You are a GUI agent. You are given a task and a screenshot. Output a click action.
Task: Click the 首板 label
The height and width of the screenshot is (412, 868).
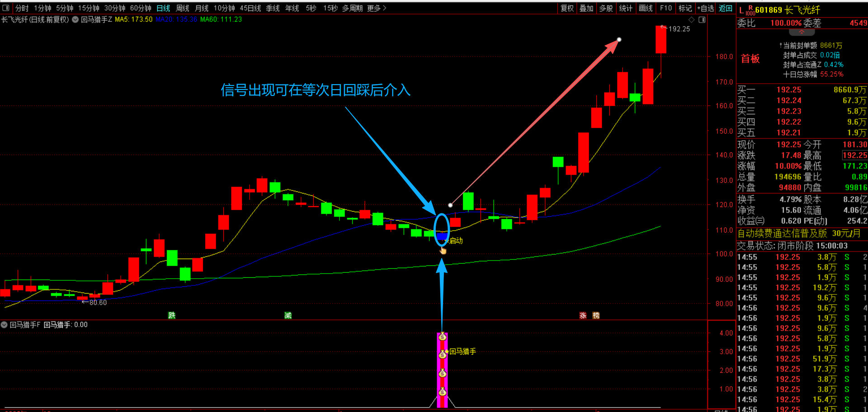(x=750, y=59)
